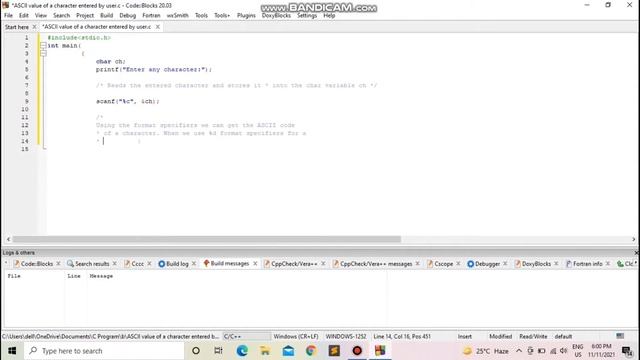Open the Debug menu
640x360 pixels.
tap(127, 16)
